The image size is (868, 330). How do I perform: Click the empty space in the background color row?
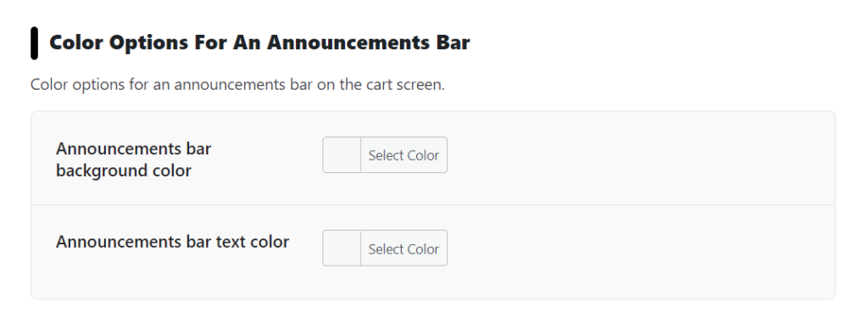point(637,158)
